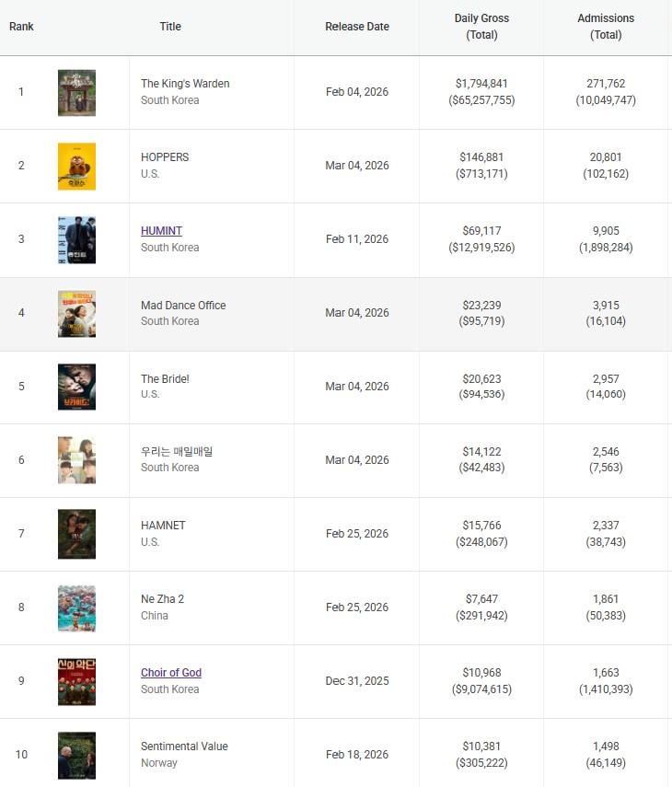The height and width of the screenshot is (787, 672).
Task: Click the HAMNET poster thumbnail
Action: (x=76, y=534)
